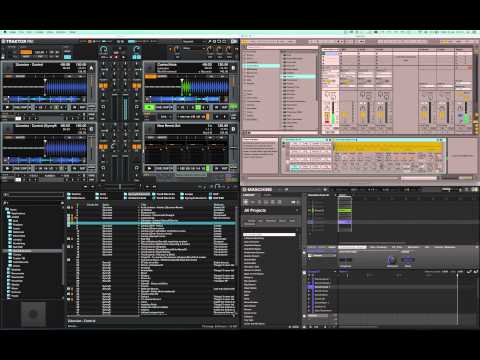This screenshot has width=480, height=360.
Task: Click the Deck C letter button in Traktor
Action: pos(91,129)
